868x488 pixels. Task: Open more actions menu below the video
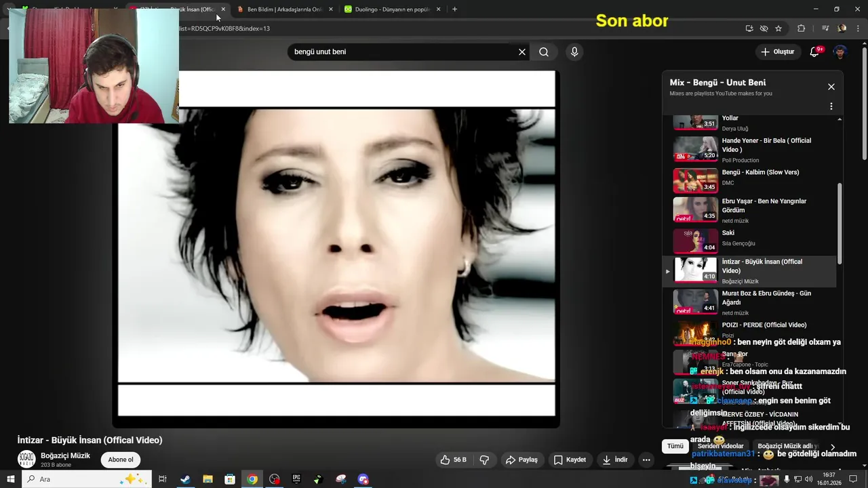[646, 460]
